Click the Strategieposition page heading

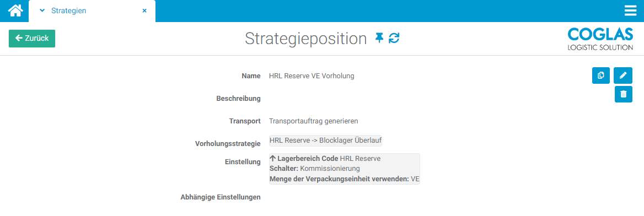[305, 39]
